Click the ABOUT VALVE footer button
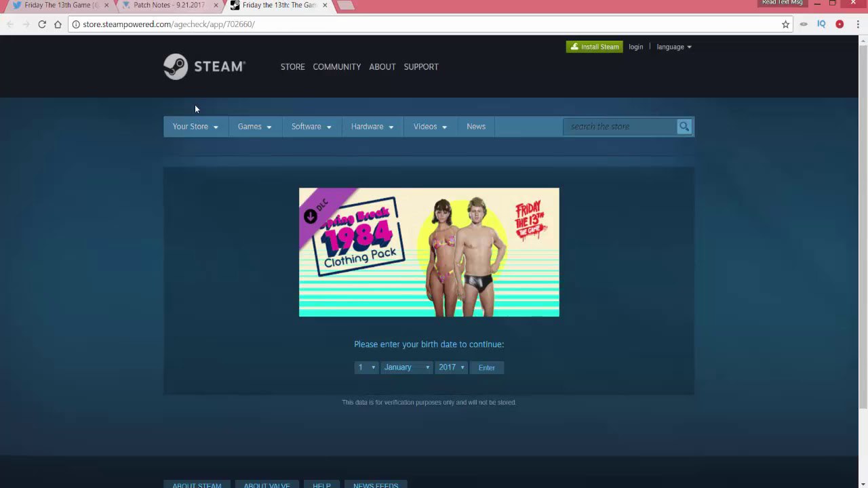The height and width of the screenshot is (488, 868). (267, 485)
